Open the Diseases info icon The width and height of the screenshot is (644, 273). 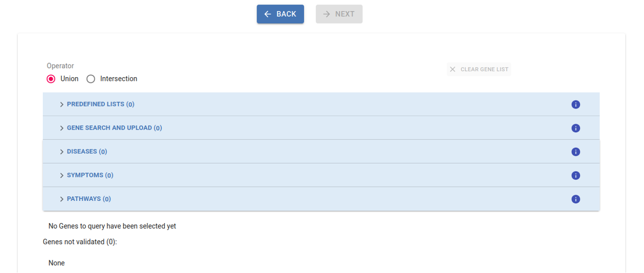575,152
